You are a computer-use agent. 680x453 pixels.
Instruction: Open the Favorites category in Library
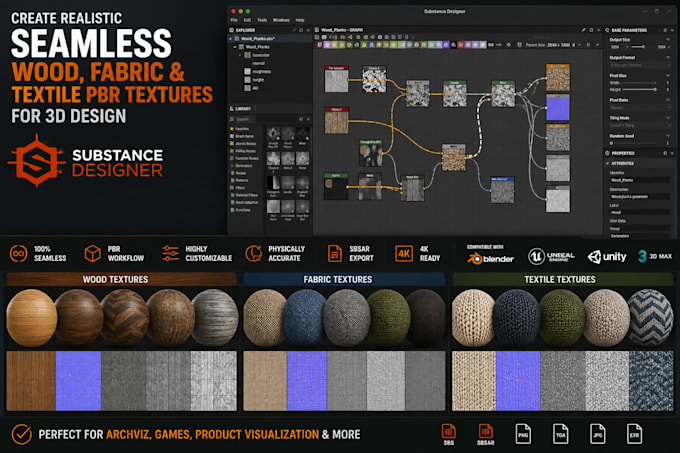[239, 129]
